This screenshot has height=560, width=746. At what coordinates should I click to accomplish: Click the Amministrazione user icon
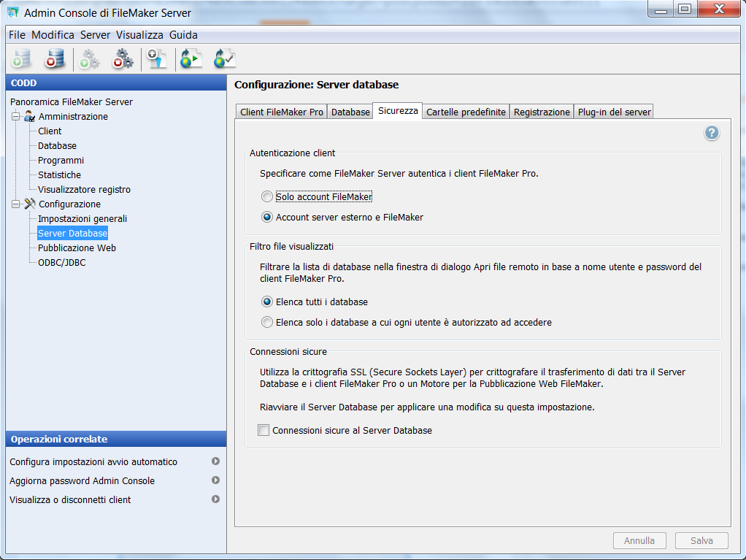tap(29, 116)
